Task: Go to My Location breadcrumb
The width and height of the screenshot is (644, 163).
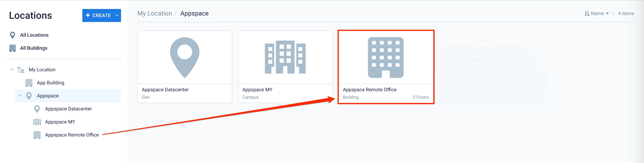Action: 154,13
